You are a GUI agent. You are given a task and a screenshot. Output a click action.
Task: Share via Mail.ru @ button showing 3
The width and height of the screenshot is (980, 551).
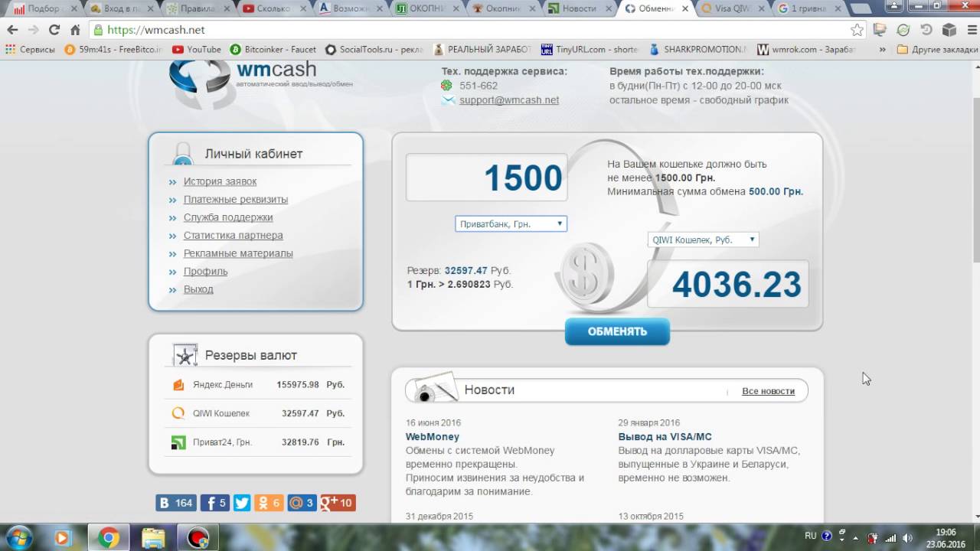(302, 503)
